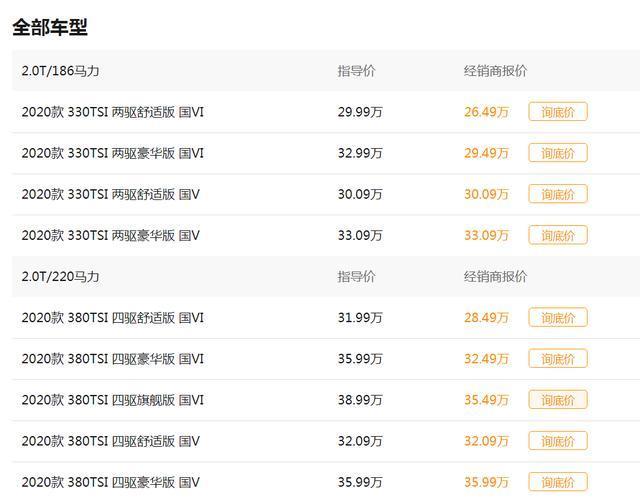
Task: Open 2020款 380TSI 四驱豪华版 国V model link
Action: point(111,482)
